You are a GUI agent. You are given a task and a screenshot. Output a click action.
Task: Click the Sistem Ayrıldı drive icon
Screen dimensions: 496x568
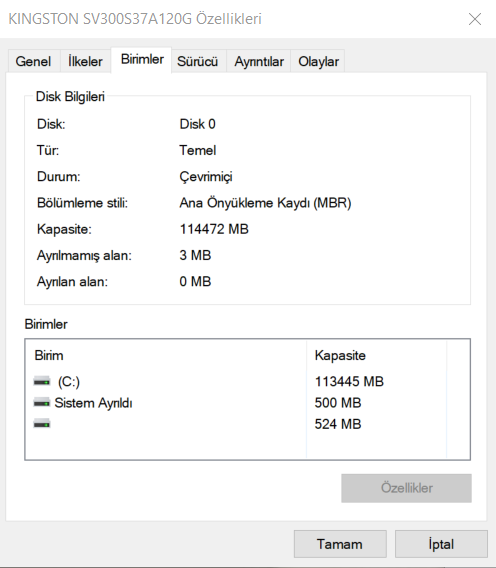tap(42, 402)
